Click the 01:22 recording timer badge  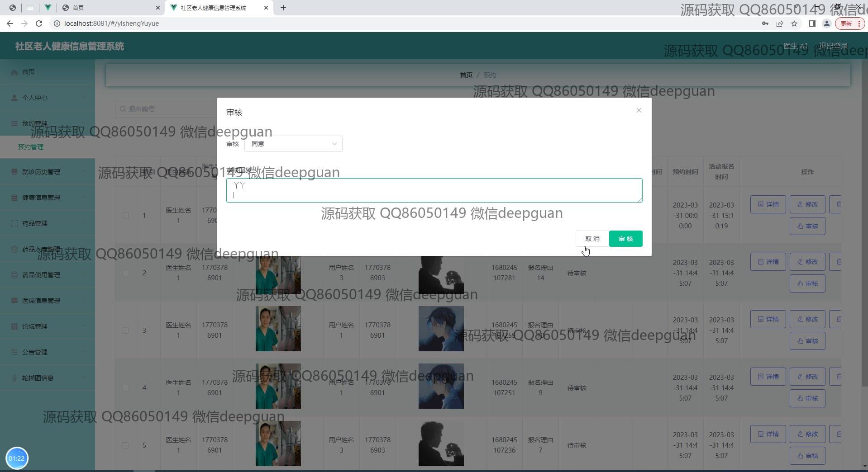click(17, 458)
